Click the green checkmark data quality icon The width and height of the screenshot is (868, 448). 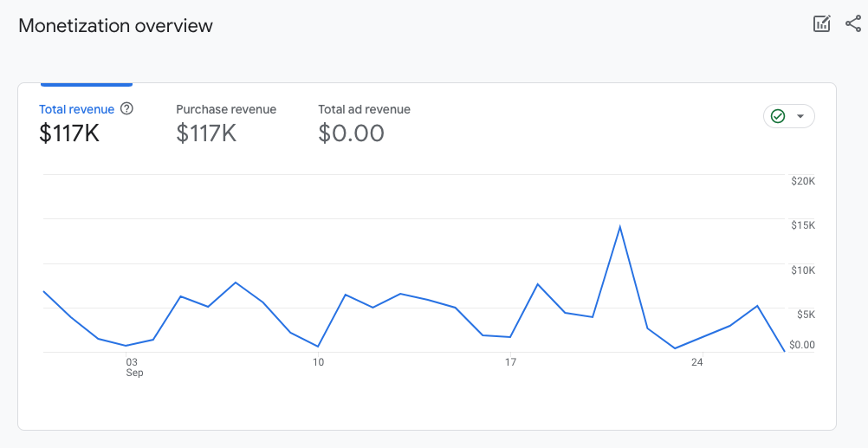pos(778,116)
